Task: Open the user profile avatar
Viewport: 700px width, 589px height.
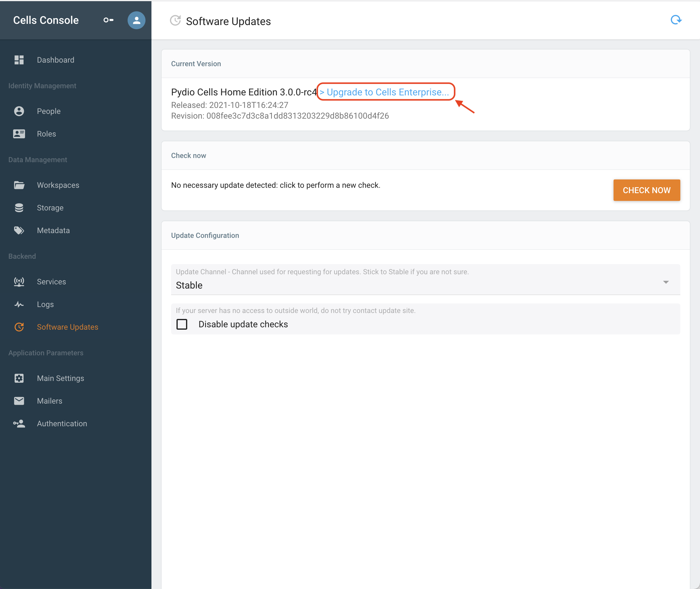Action: click(x=136, y=20)
